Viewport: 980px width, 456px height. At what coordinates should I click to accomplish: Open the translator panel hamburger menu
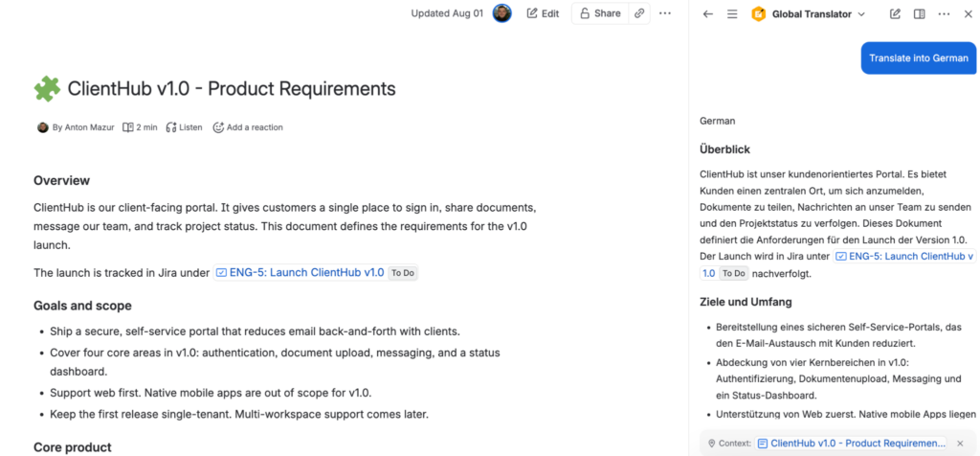click(x=732, y=13)
